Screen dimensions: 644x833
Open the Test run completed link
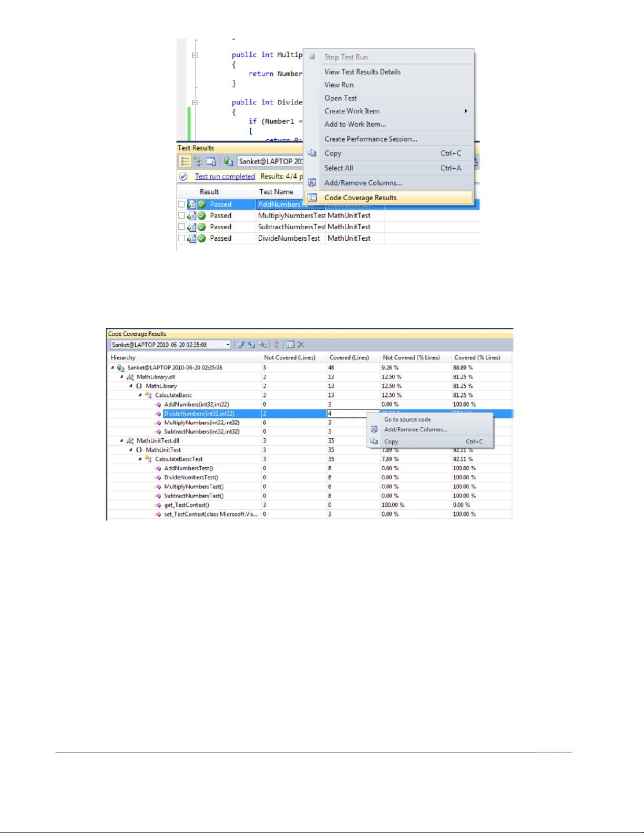[225, 177]
